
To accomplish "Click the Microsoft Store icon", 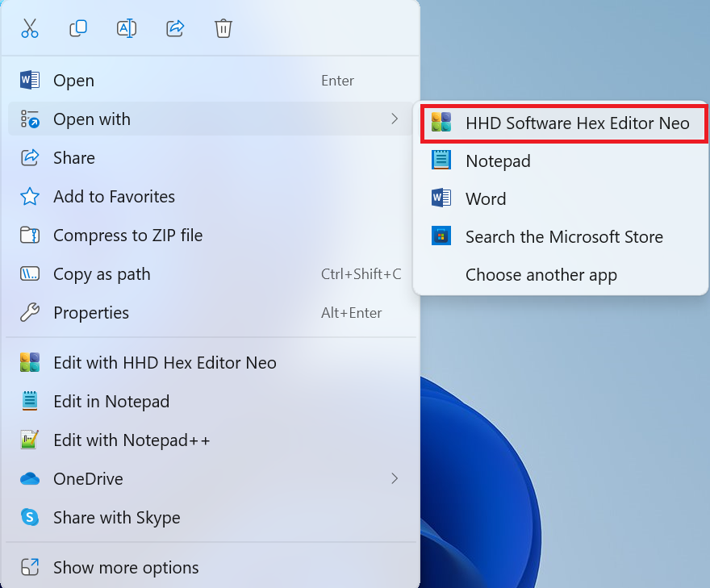I will pyautogui.click(x=441, y=236).
